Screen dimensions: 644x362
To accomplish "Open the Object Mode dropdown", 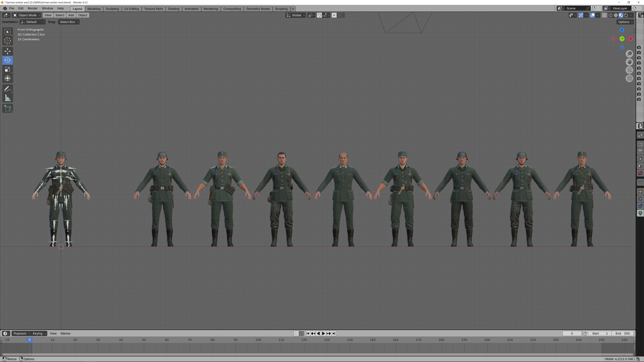I will [27, 15].
